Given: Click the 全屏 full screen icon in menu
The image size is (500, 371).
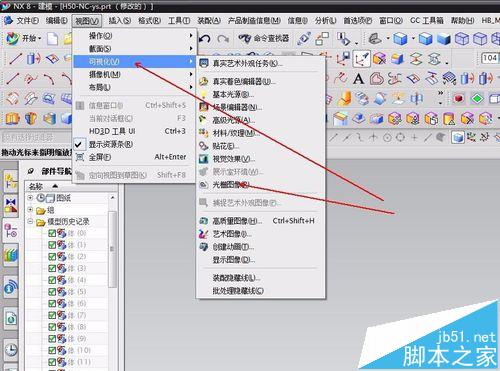Looking at the screenshot, I should pyautogui.click(x=80, y=157).
